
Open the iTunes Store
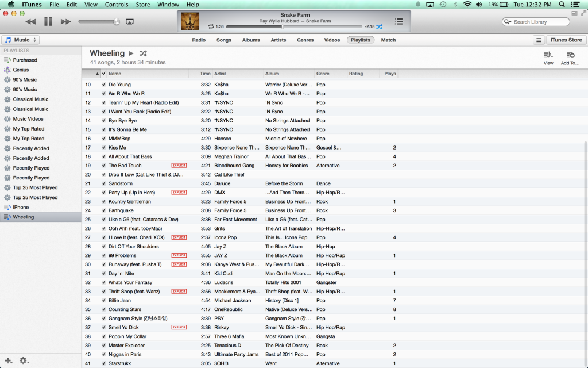pos(566,40)
